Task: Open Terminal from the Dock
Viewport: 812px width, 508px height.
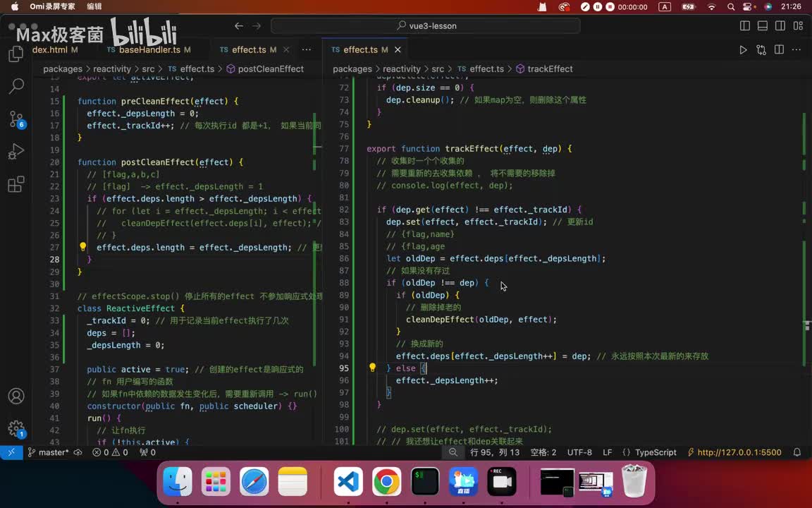Action: point(425,482)
